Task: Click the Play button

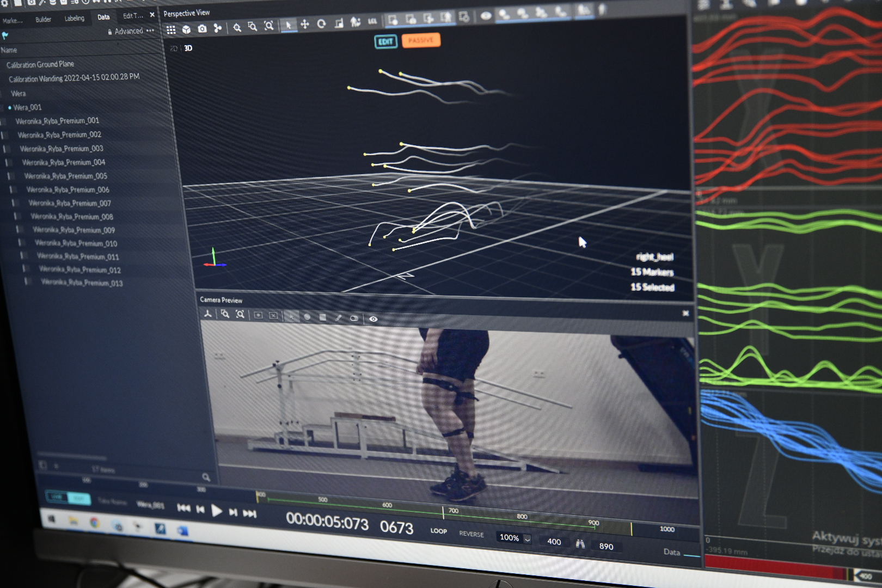Action: click(217, 511)
